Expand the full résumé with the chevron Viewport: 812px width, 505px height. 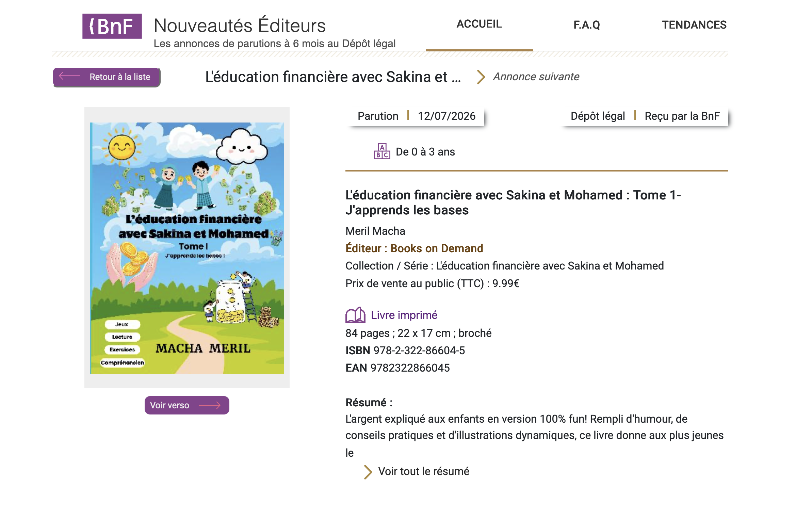[368, 472]
